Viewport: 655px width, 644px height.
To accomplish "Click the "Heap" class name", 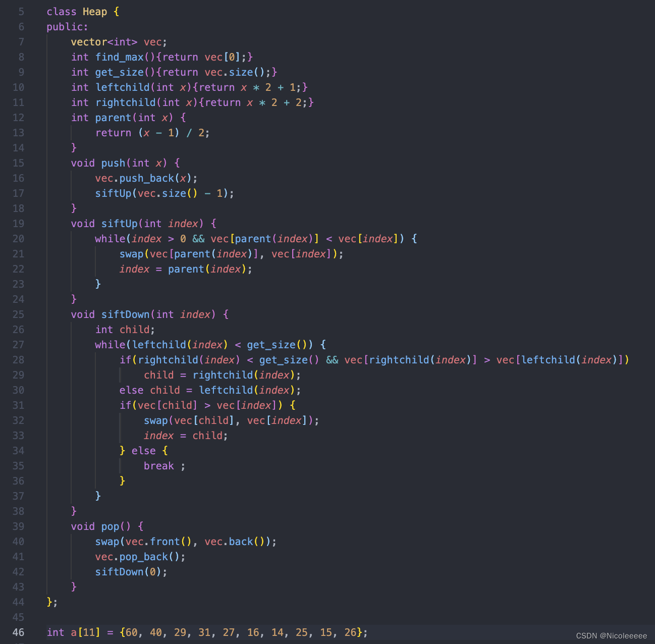I will tap(95, 12).
